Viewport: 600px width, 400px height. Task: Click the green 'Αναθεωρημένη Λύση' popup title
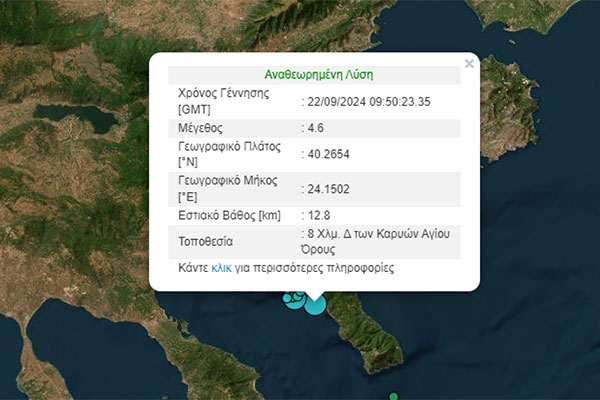(319, 75)
